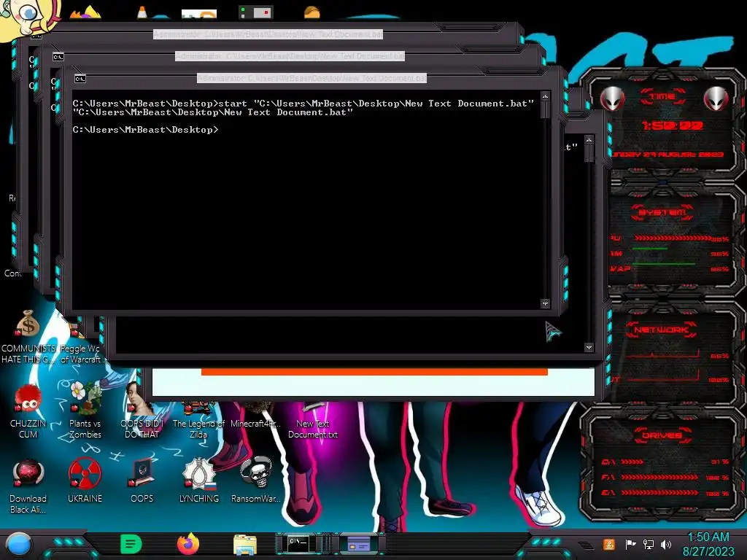Select the taco icon at desktop top
747x560 pixels.
tap(312, 12)
